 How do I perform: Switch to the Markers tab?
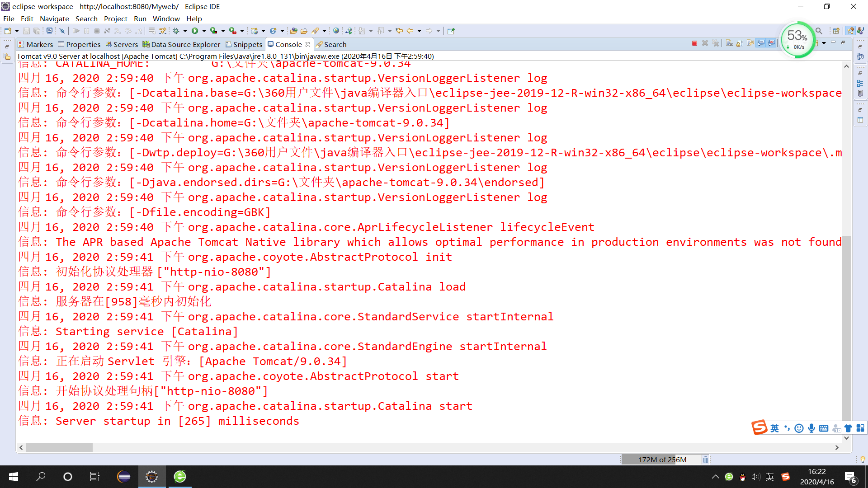(35, 44)
